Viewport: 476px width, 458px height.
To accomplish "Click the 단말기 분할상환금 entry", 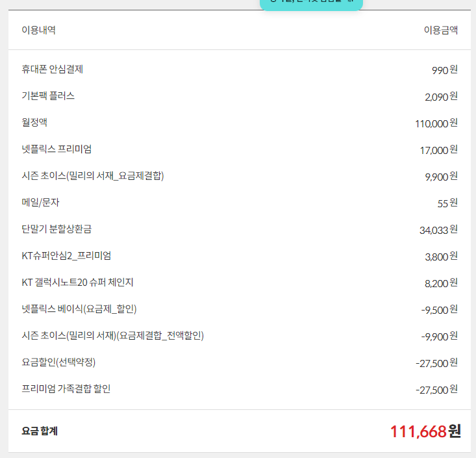I will [x=61, y=229].
